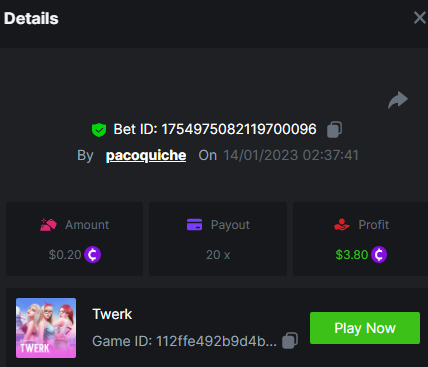Close the Details dialog
Image resolution: width=428 pixels, height=367 pixels.
tap(420, 18)
